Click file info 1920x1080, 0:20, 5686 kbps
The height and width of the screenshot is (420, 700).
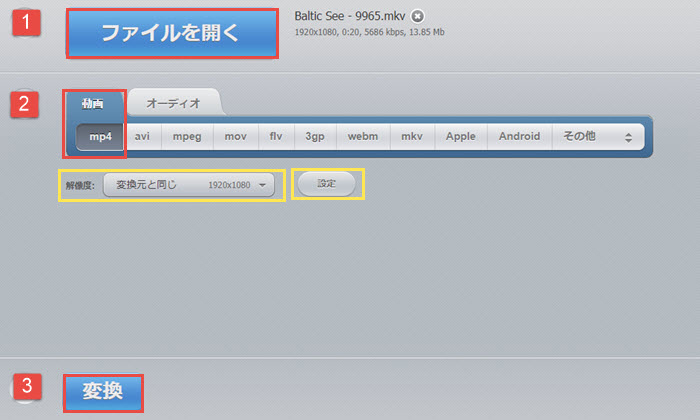point(350,32)
